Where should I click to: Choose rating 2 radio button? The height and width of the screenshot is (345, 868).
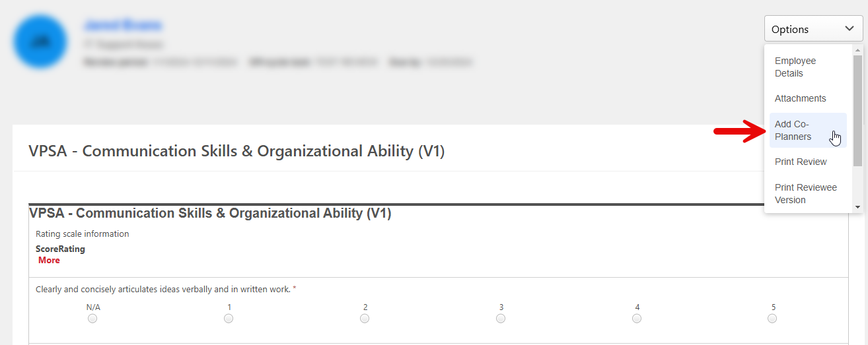pyautogui.click(x=365, y=319)
